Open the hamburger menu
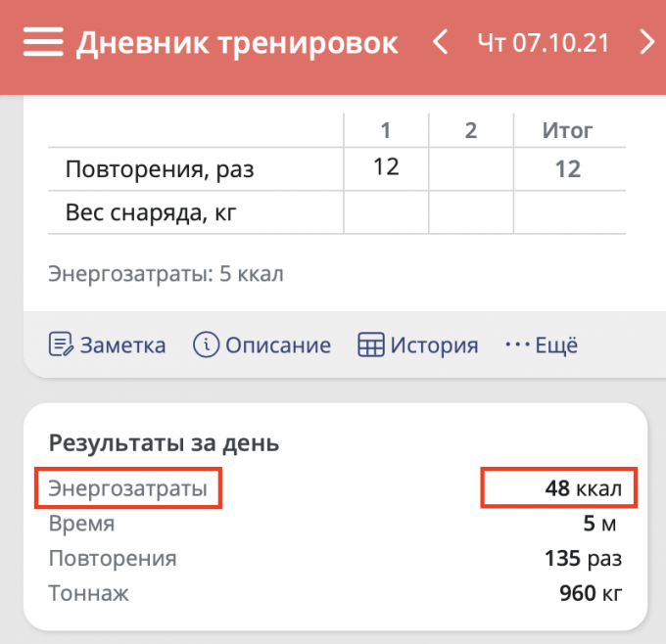The width and height of the screenshot is (666, 644). tap(43, 43)
